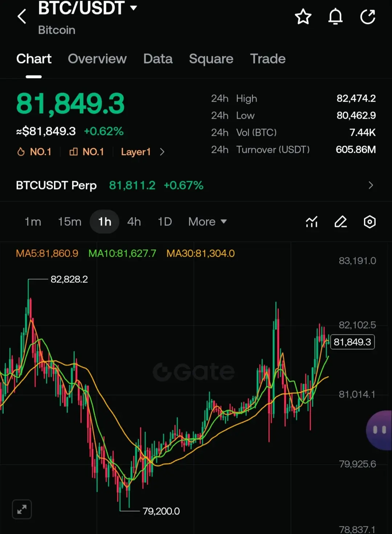
Task: Tap the 82,828.2 chart high label
Action: [x=69, y=279]
